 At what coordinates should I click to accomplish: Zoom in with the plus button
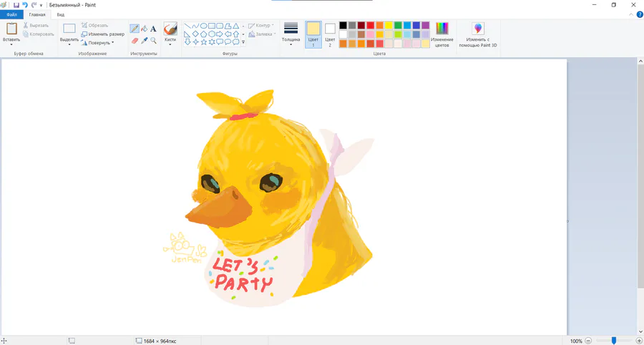[x=639, y=341]
